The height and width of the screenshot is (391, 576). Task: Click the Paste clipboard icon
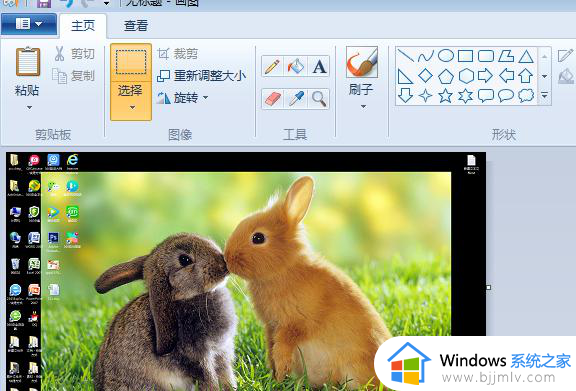click(x=28, y=62)
